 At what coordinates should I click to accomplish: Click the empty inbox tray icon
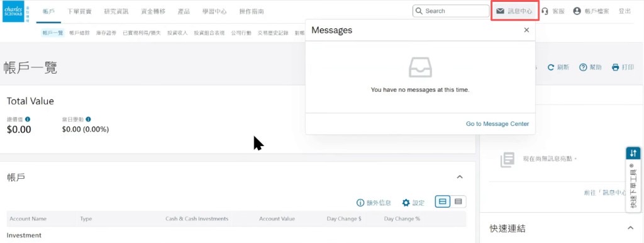[420, 67]
